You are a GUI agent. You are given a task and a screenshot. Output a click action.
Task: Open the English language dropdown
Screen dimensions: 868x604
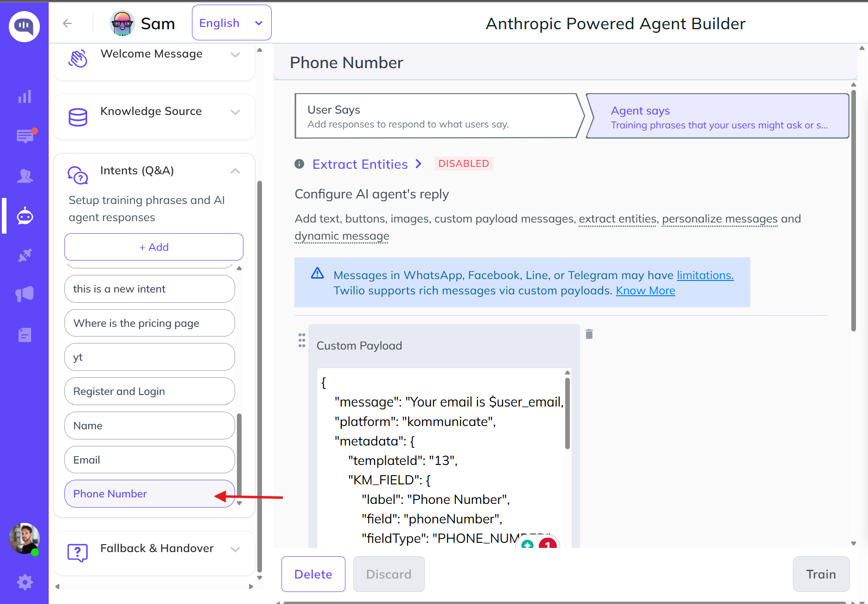tap(231, 23)
